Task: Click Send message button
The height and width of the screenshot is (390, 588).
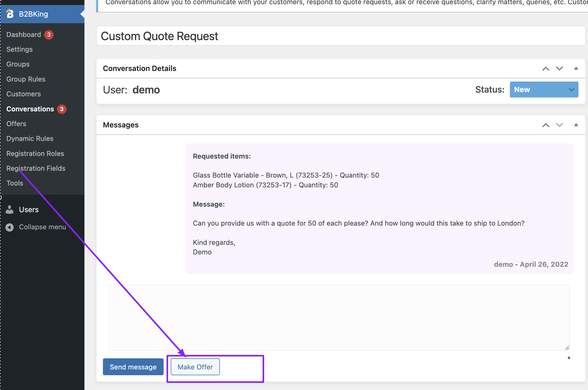Action: point(133,367)
